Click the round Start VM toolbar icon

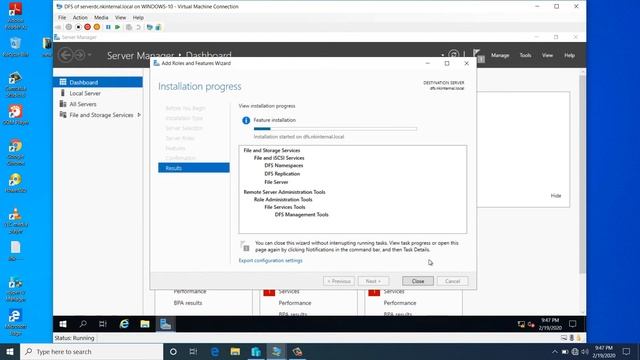coord(69,27)
